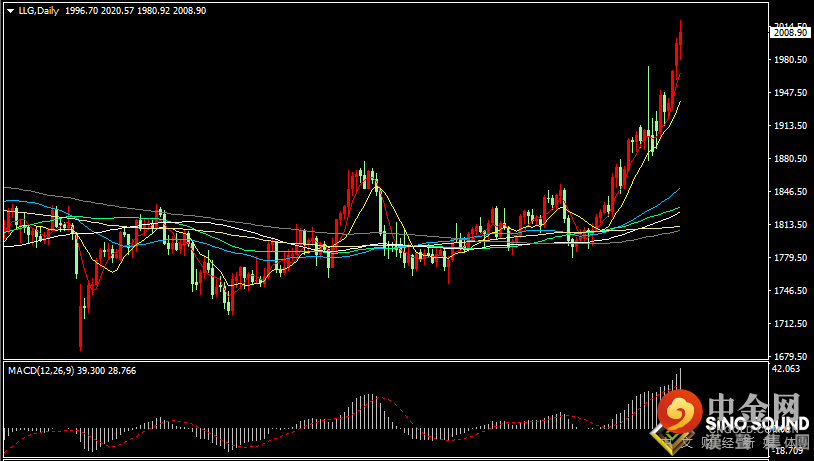
Task: Click the 1712.50 price axis label
Action: pyautogui.click(x=789, y=324)
